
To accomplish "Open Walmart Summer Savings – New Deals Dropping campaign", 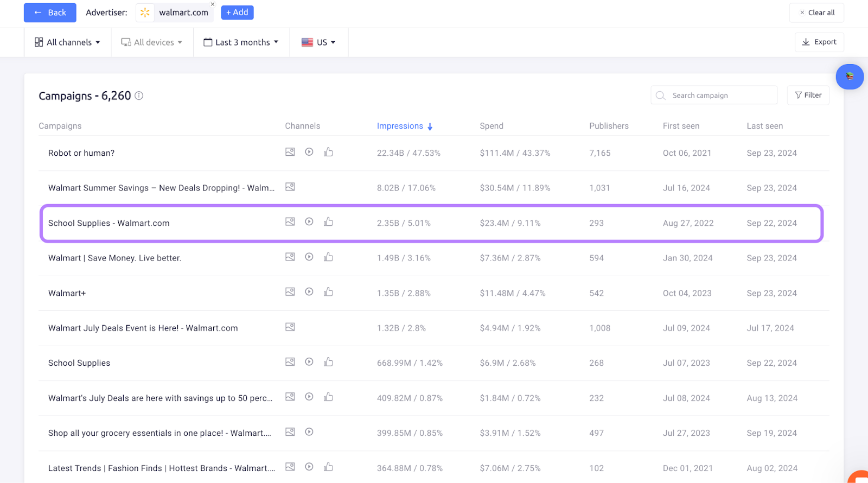I will point(161,188).
